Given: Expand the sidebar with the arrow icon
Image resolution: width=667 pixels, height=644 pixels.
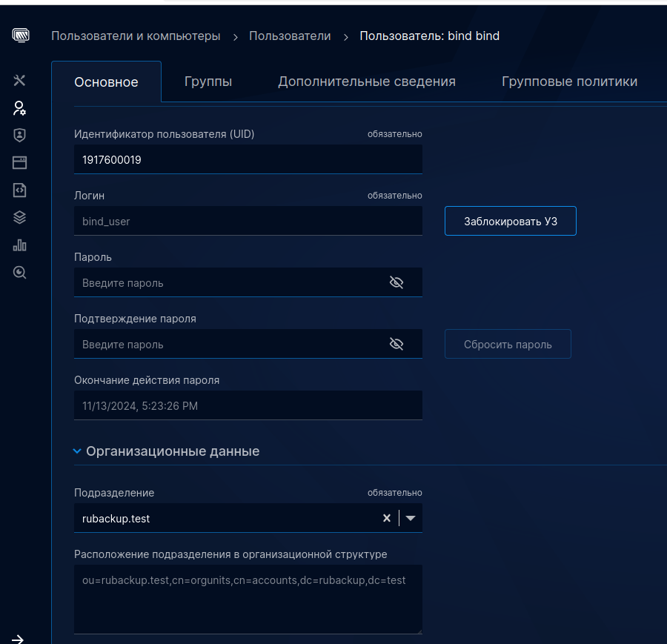Looking at the screenshot, I should click(x=18, y=639).
